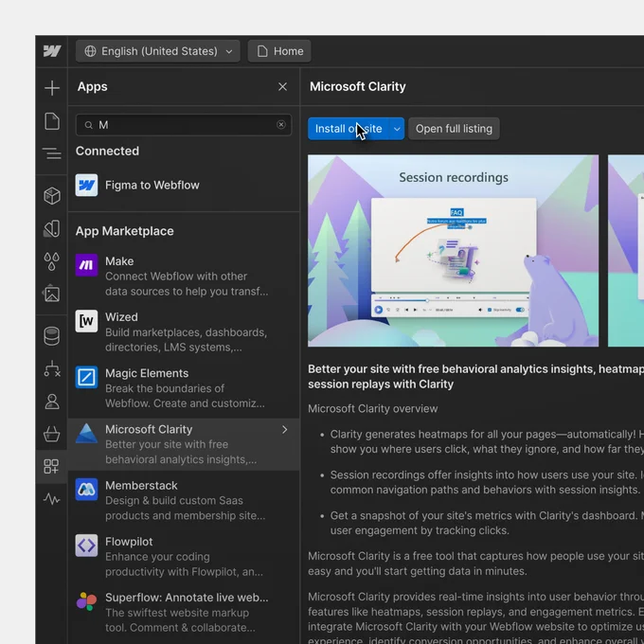Open the Figma to Webflow connected app
Screen dimensions: 644x644
(x=184, y=186)
